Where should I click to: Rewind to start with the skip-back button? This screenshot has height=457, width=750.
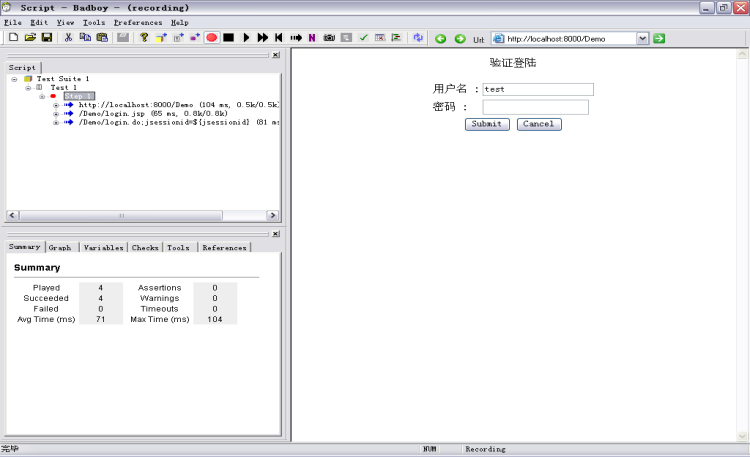point(279,37)
